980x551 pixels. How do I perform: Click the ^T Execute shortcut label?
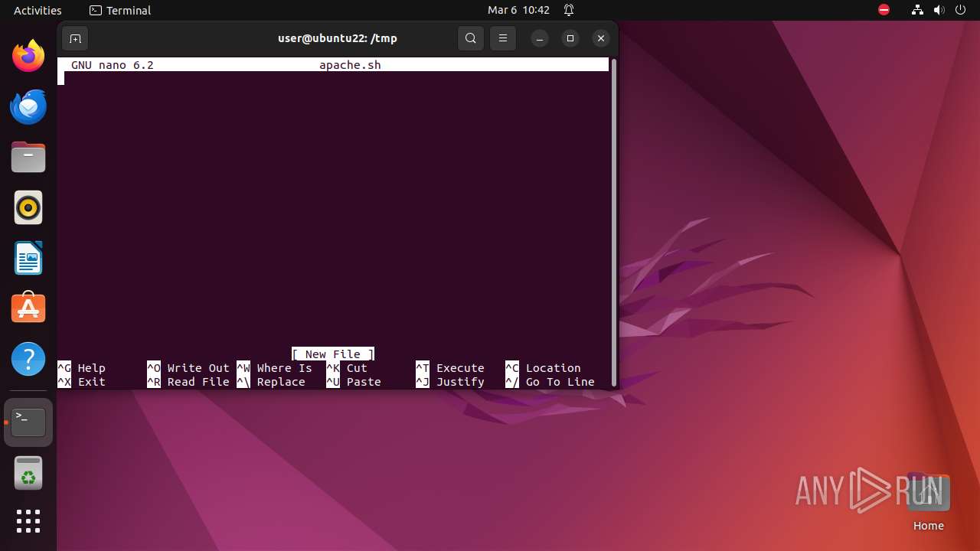click(450, 368)
